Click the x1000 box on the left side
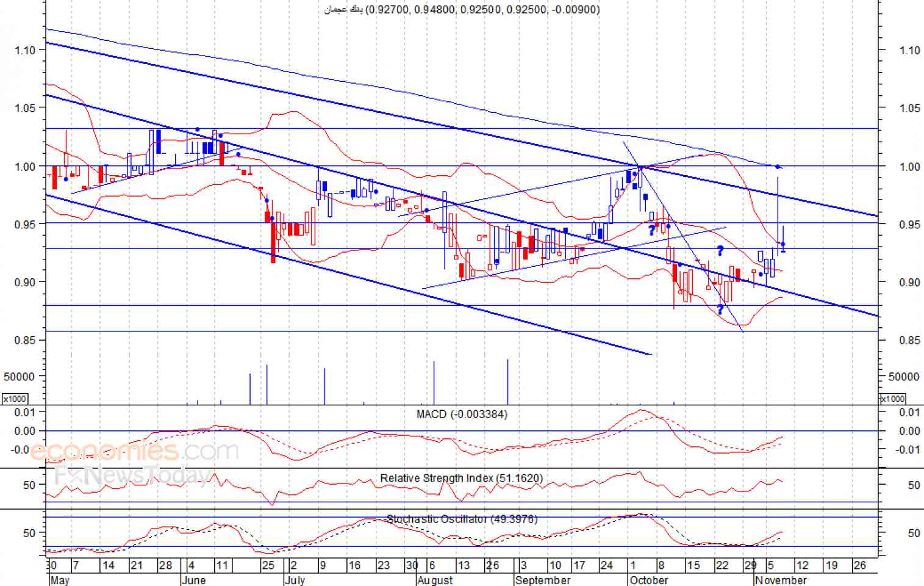 click(15, 399)
